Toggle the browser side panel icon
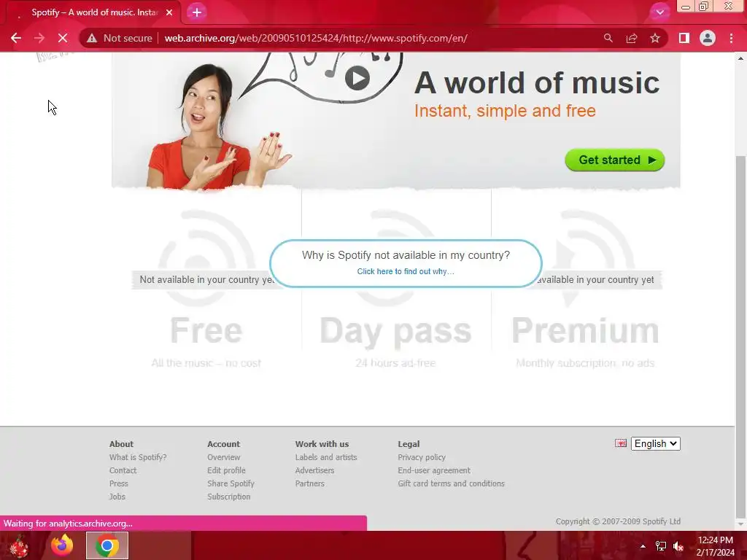747x560 pixels. pyautogui.click(x=684, y=38)
